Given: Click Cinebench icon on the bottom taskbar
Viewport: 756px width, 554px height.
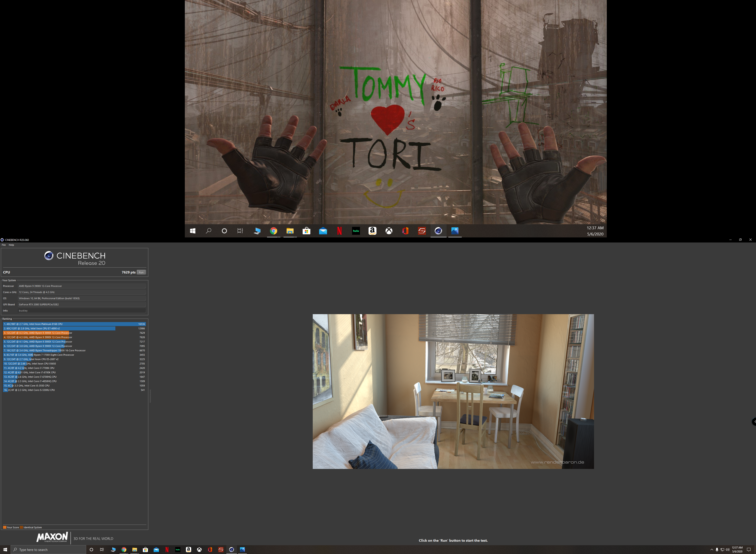Looking at the screenshot, I should click(x=231, y=550).
